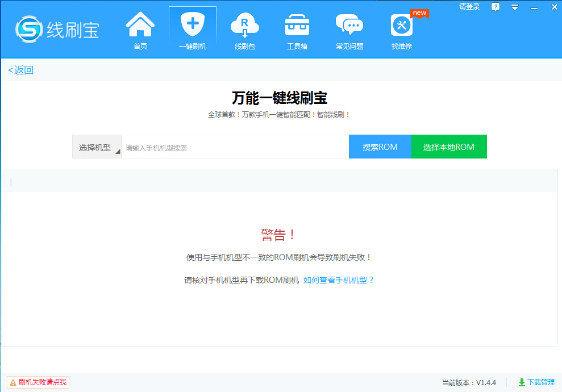Click 请登录 to log in
This screenshot has width=562, height=392.
469,6
